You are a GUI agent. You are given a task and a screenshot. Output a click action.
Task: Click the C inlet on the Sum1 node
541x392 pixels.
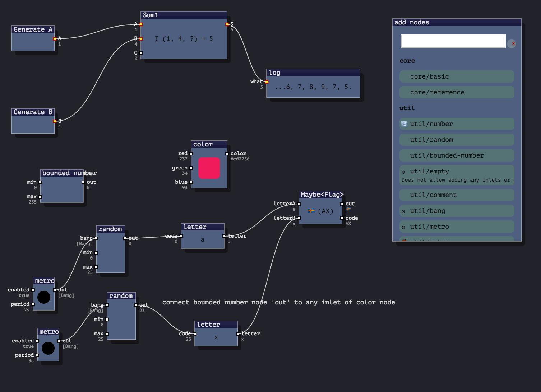(141, 53)
